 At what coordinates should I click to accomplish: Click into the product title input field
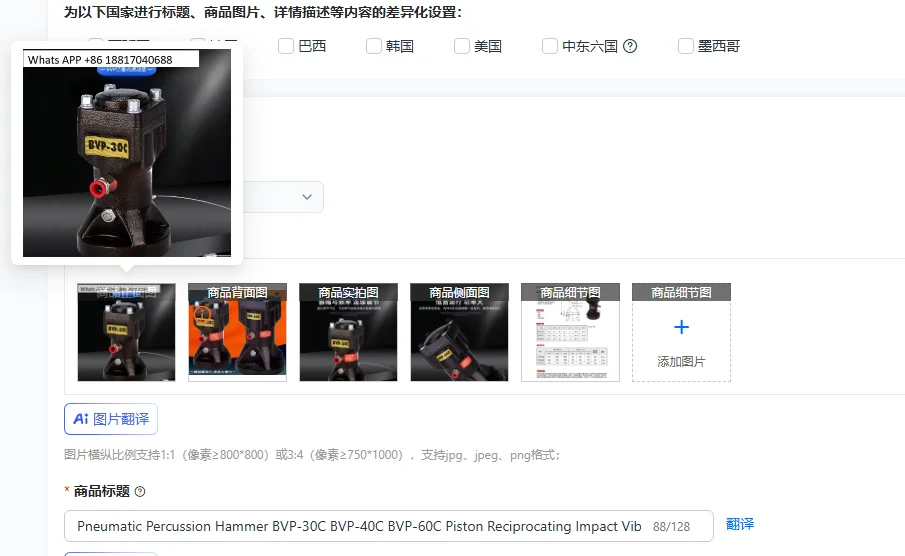point(388,526)
